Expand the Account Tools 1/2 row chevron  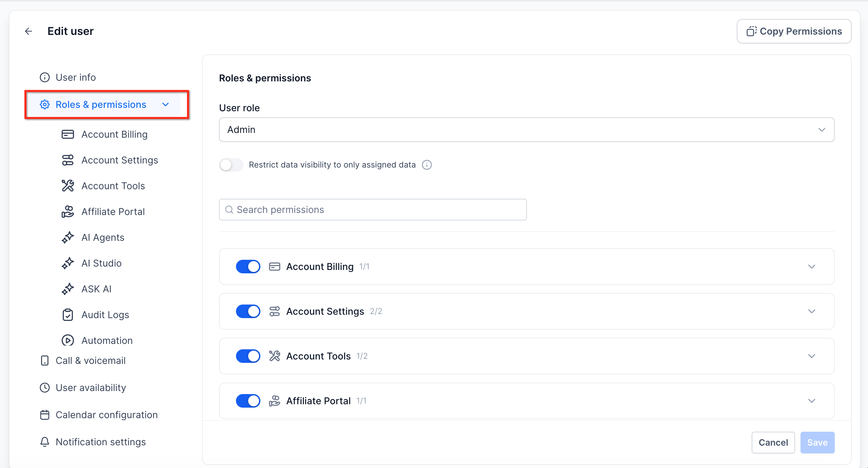coord(812,356)
